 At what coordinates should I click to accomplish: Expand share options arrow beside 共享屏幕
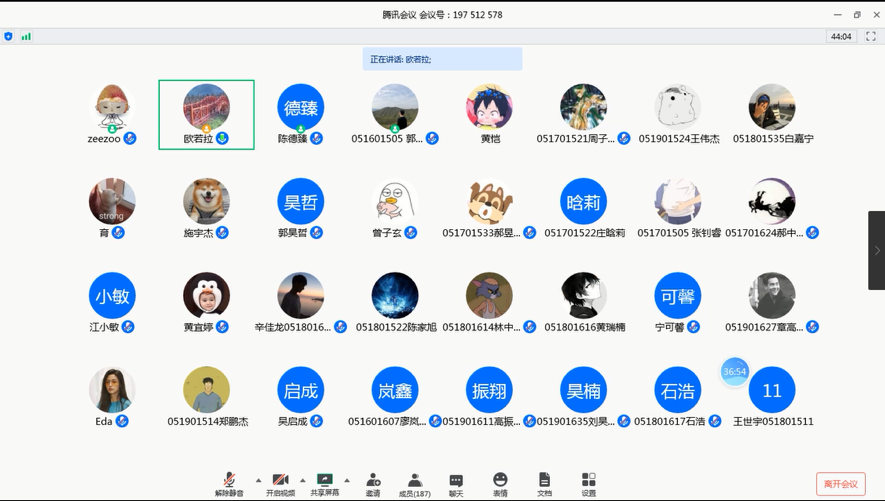point(347,480)
